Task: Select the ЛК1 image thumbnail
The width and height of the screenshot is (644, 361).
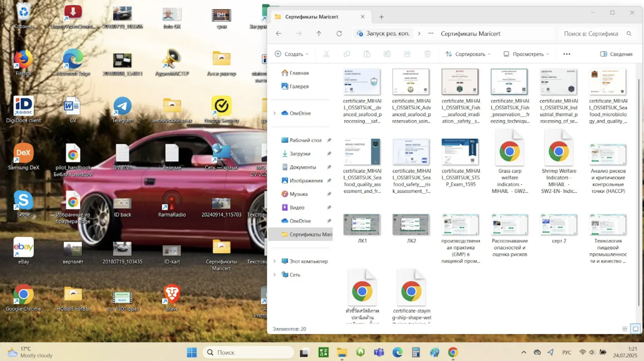Action: (x=362, y=229)
